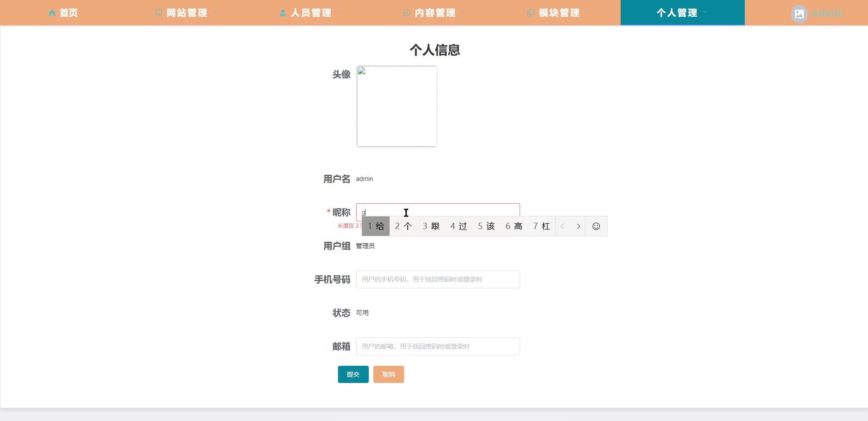
Task: Click the 用户名 field label
Action: pyautogui.click(x=337, y=179)
